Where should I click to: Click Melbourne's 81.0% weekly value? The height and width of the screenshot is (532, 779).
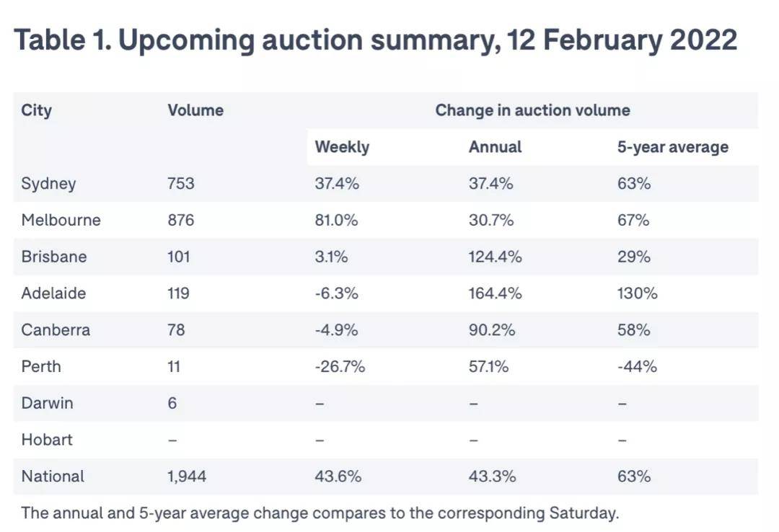[x=336, y=220]
